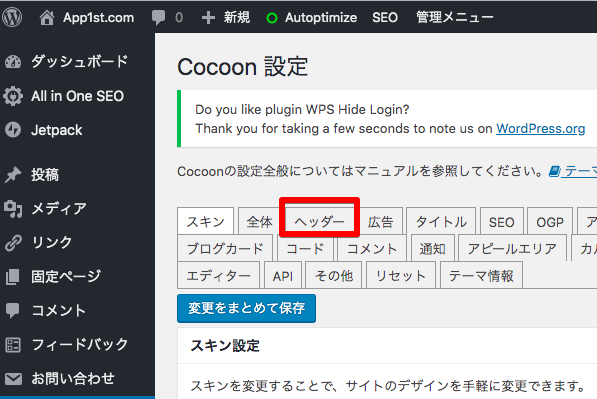This screenshot has height=399, width=597.
Task: Open ダッシュボード from the sidebar
Action: 77,62
